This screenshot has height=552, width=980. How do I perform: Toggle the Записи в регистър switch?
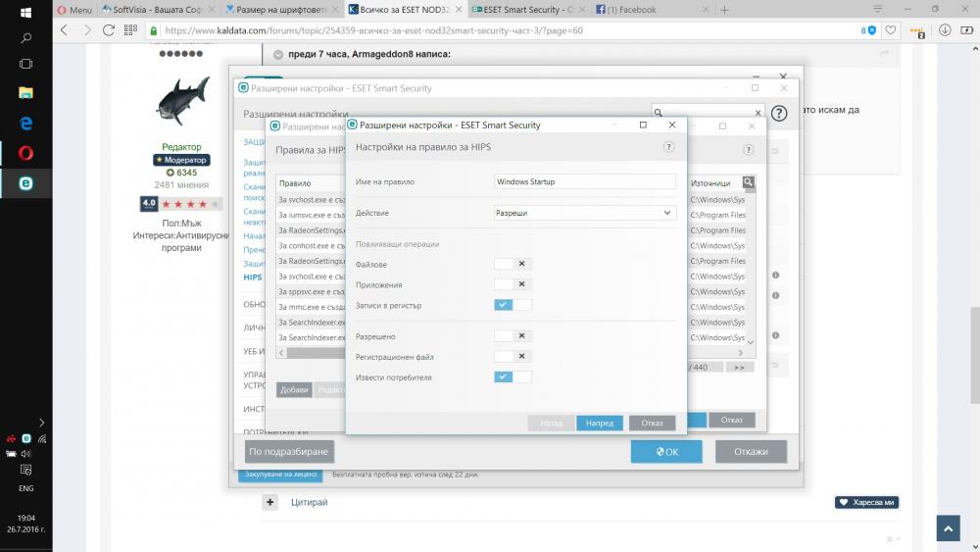[513, 305]
